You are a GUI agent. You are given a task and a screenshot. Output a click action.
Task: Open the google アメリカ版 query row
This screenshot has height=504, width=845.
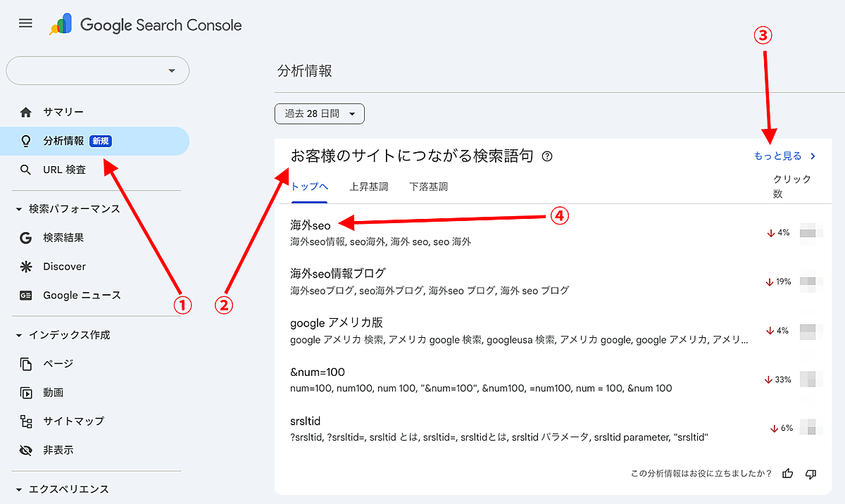pos(553,331)
